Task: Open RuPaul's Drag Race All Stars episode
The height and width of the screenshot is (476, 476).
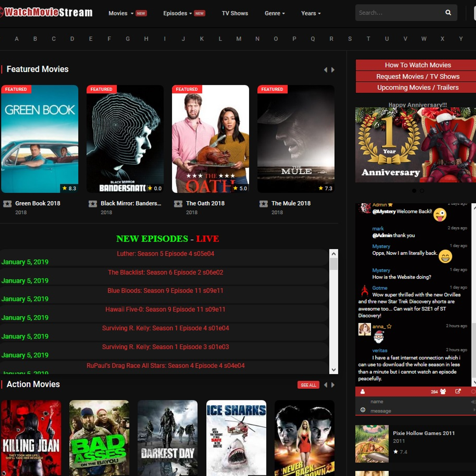Action: [165, 365]
